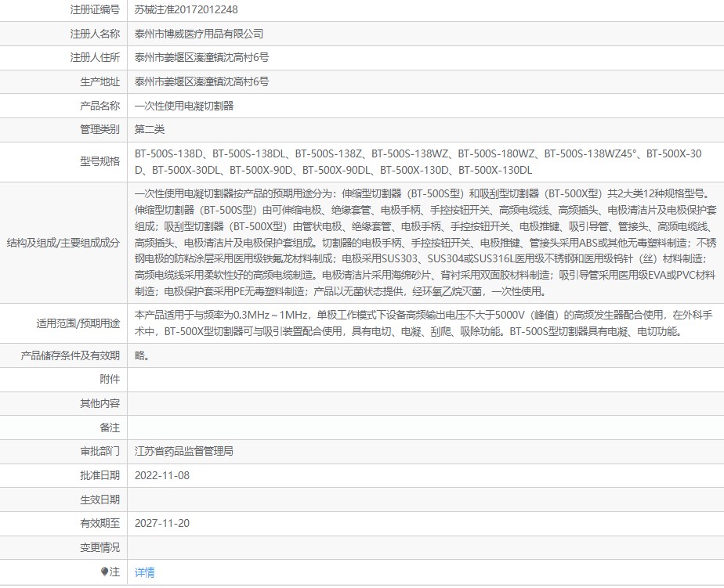The image size is (724, 588).
Task: Click the model list starting BT-500S-138D
Action: coord(418,162)
